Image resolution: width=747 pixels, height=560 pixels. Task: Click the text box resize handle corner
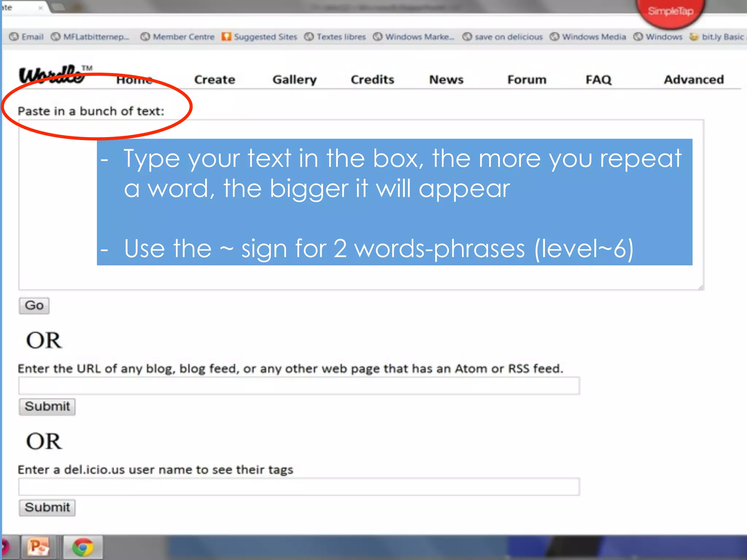[701, 287]
